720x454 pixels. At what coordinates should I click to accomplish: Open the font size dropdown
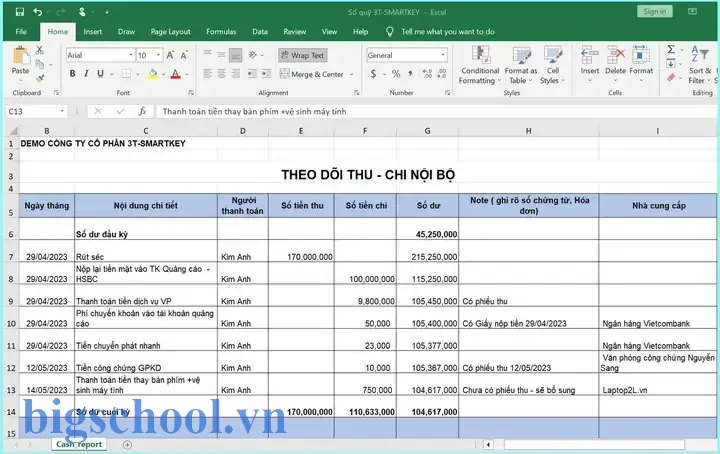tap(158, 55)
